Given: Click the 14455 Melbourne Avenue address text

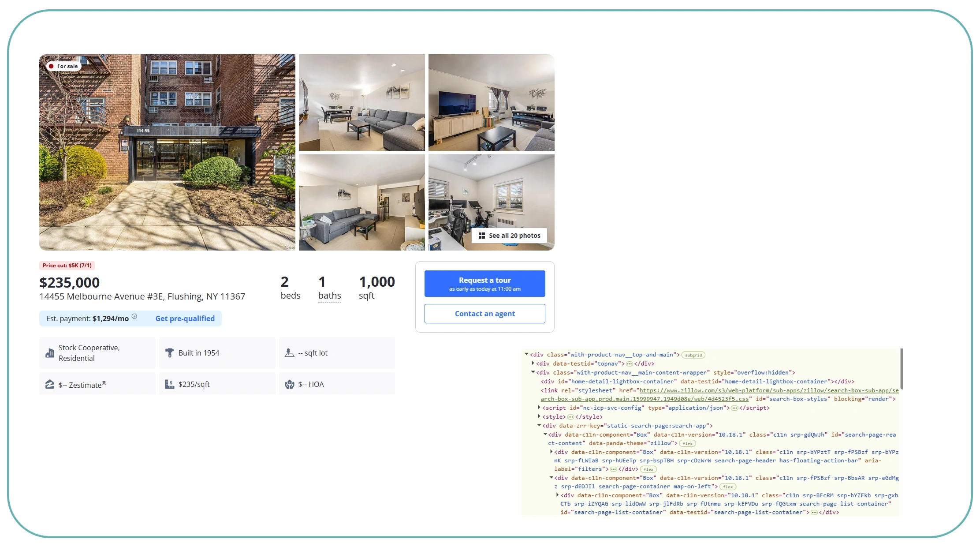Looking at the screenshot, I should (142, 296).
